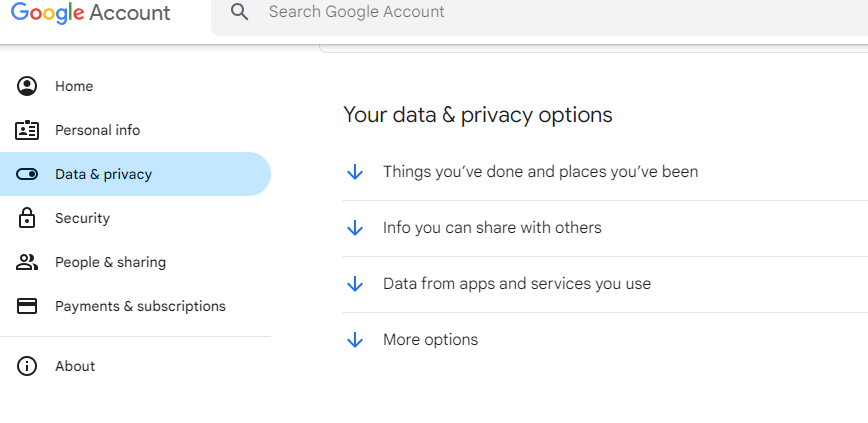
Task: Focus the Search Google Account field
Action: tap(540, 12)
